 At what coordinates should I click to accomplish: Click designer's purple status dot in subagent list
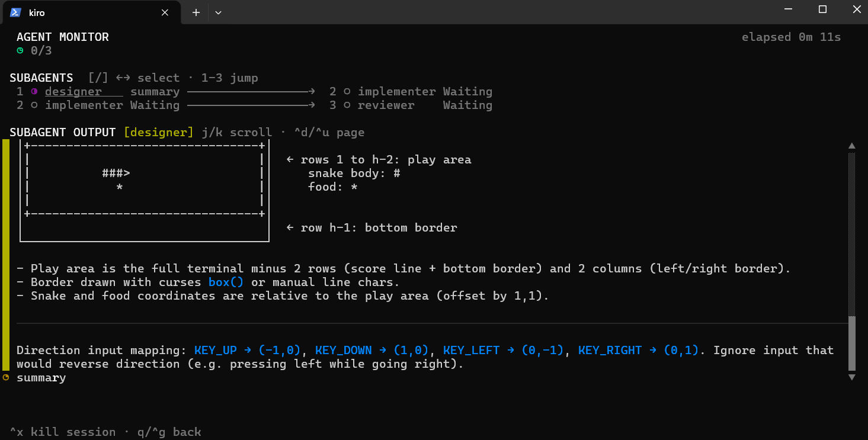pos(36,91)
